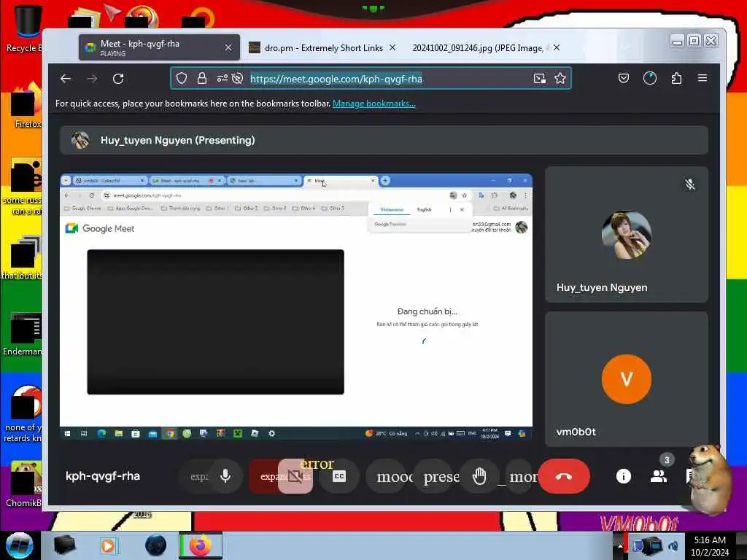
Task: Open the Manage bookmarks link
Action: point(374,104)
